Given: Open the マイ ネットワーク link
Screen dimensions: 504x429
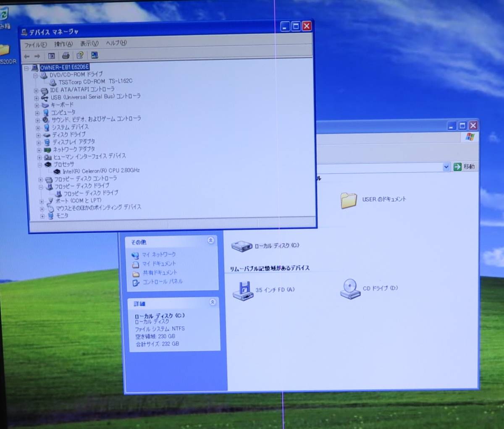Looking at the screenshot, I should [159, 255].
